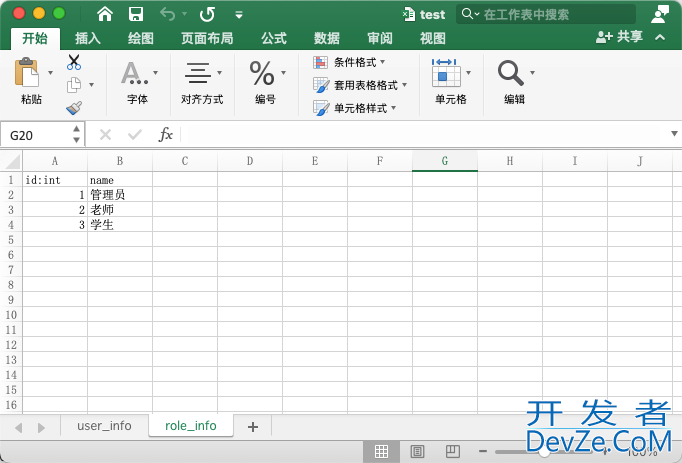Image resolution: width=682 pixels, height=463 pixels.
Task: Switch to the 审阅 ribbon tab
Action: point(380,38)
